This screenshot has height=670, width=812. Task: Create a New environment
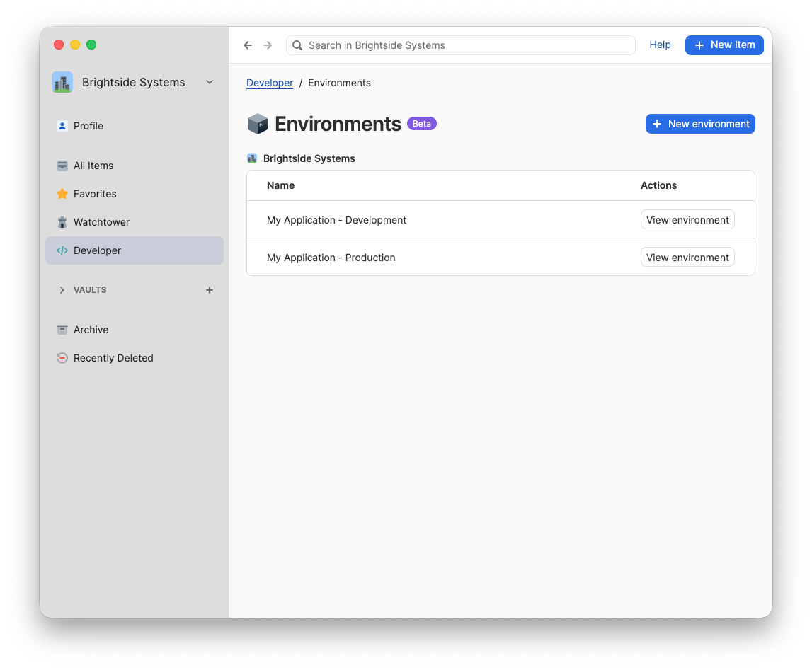pyautogui.click(x=699, y=123)
